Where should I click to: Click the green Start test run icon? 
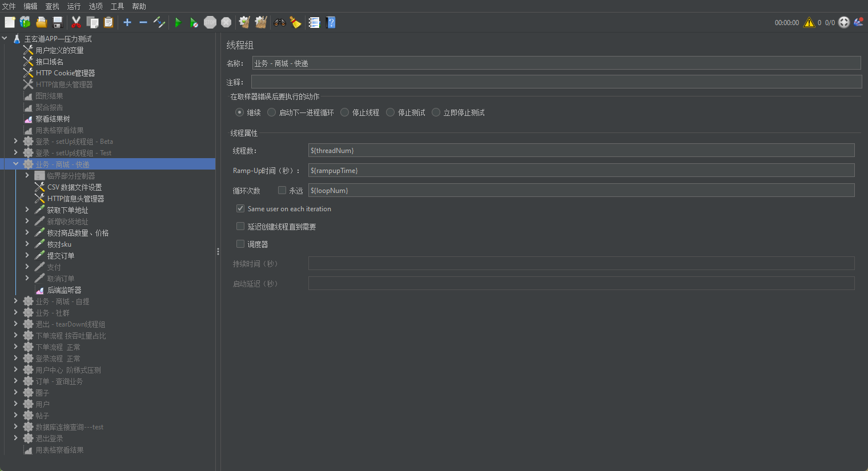[178, 22]
